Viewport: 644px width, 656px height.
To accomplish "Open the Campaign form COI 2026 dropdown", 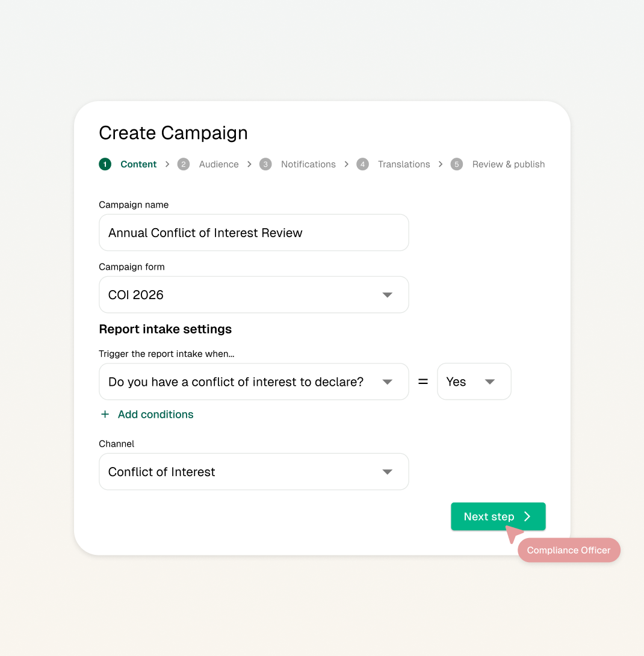I will [253, 295].
